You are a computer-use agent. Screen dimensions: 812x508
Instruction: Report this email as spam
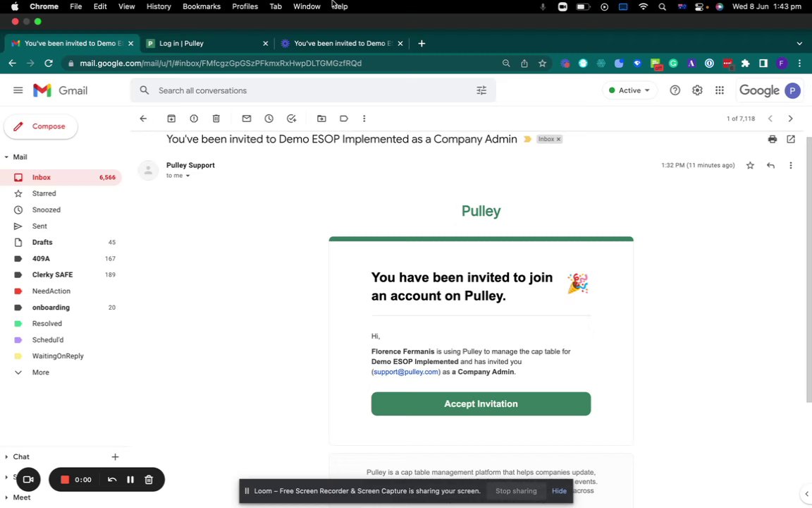194,119
